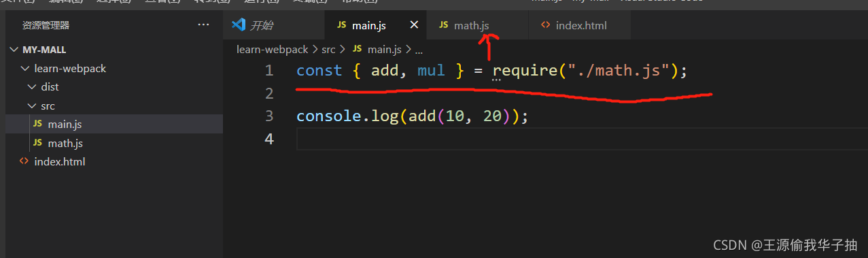
Task: Expand the dist folder chevron
Action: [x=32, y=87]
